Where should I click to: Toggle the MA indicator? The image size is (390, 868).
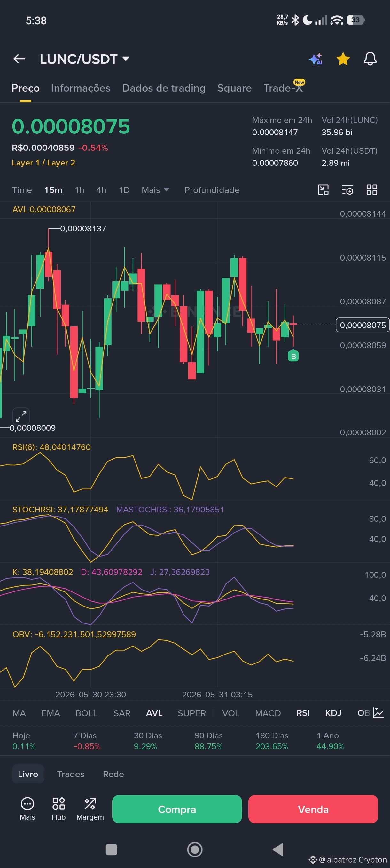point(19,713)
